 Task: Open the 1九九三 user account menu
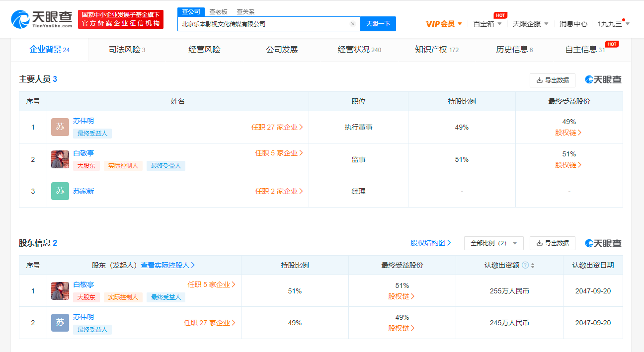click(614, 24)
